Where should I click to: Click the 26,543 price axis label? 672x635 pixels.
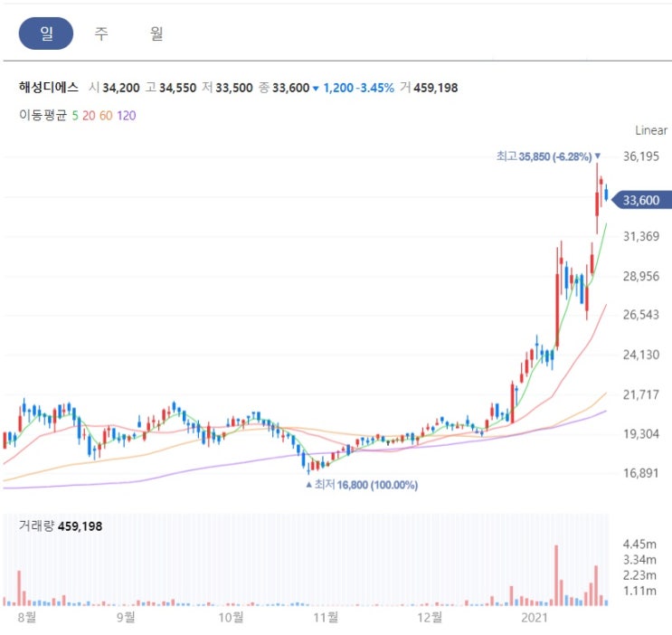(640, 315)
